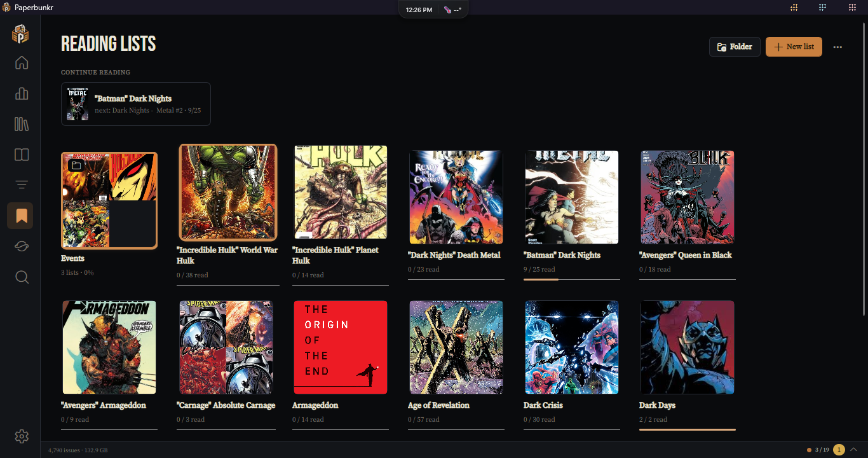Screen dimensions: 868x458
Task: Click the orange dot-grid icon in title bar
Action: click(x=794, y=8)
